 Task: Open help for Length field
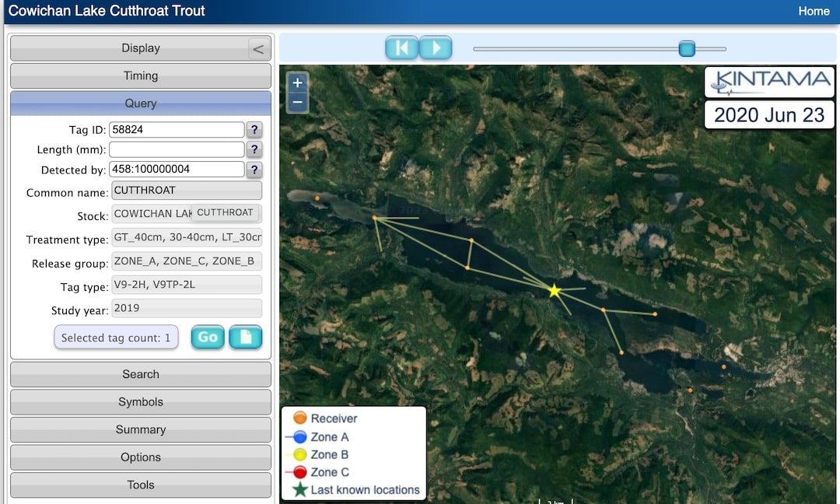(254, 149)
